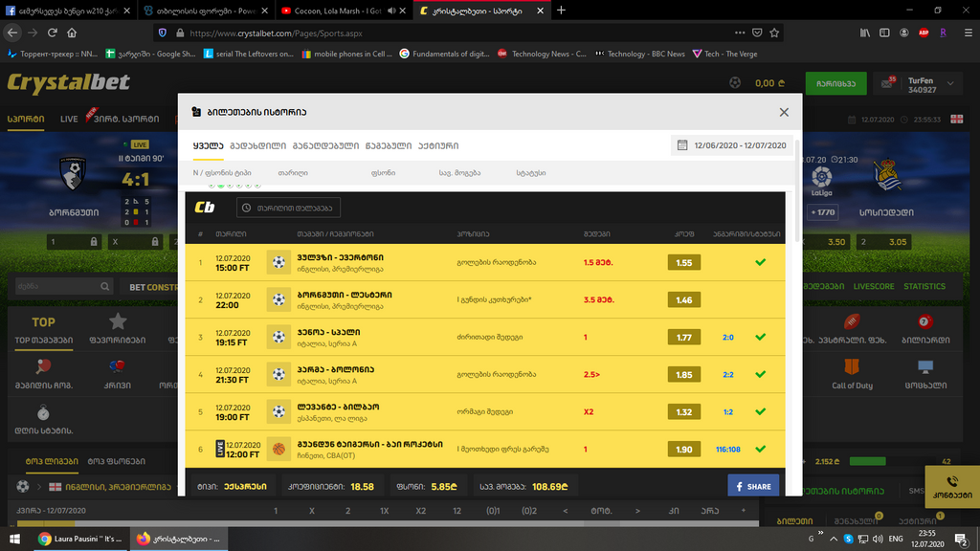Click the horizontal scrollbar under odds table
The height and width of the screenshot is (551, 980).
pos(388,523)
